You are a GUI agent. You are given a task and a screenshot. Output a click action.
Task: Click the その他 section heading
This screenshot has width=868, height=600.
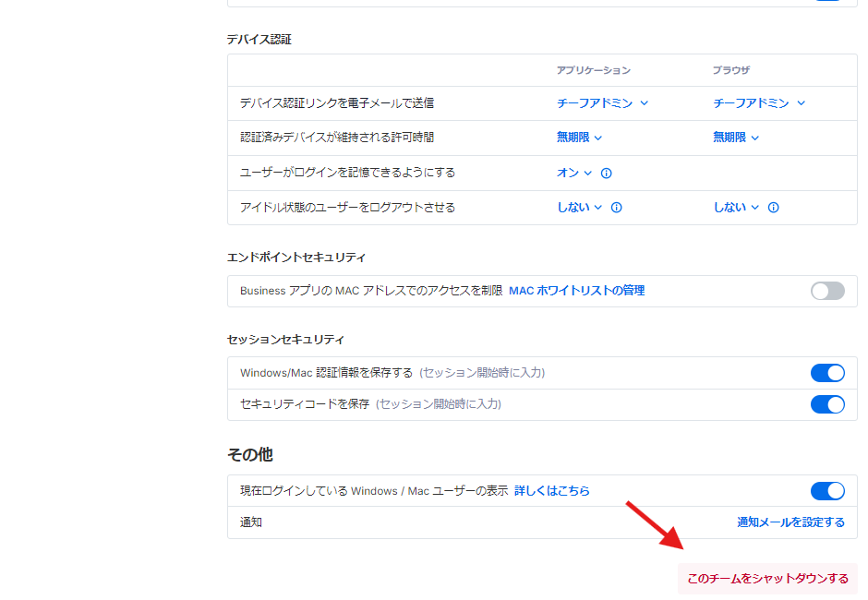tap(250, 454)
